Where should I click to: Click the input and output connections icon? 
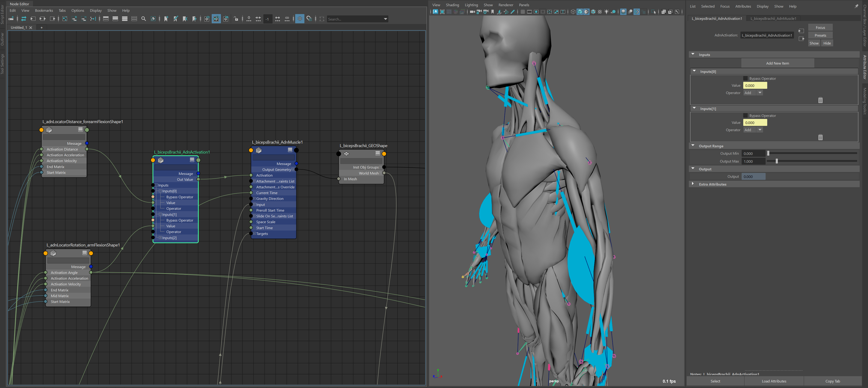point(42,19)
